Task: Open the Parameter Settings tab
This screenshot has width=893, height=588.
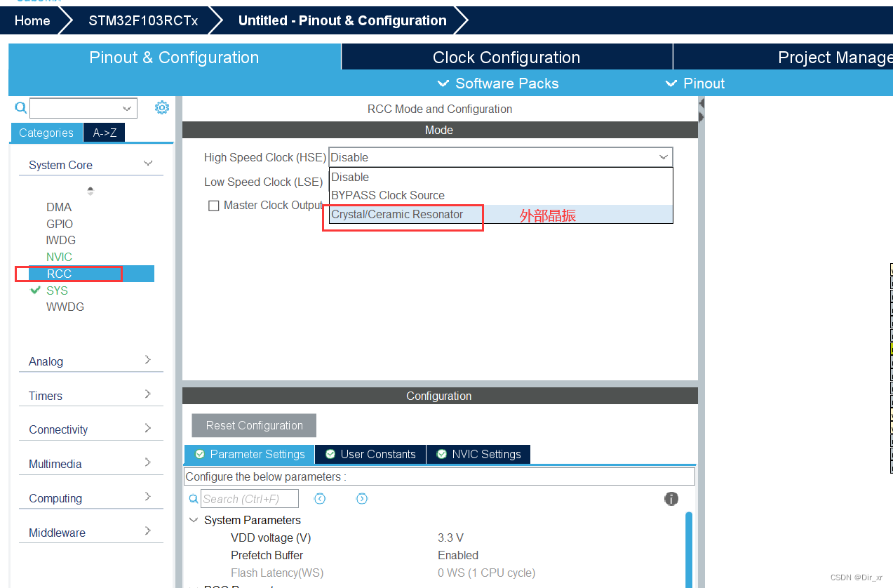Action: (x=250, y=454)
